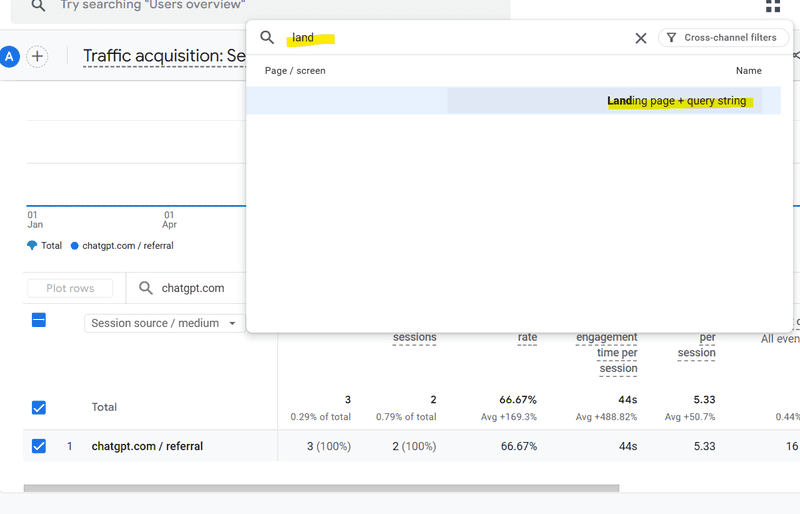Click the horizontal table scrollbar
Viewport: 800px width, 514px height.
click(x=321, y=488)
